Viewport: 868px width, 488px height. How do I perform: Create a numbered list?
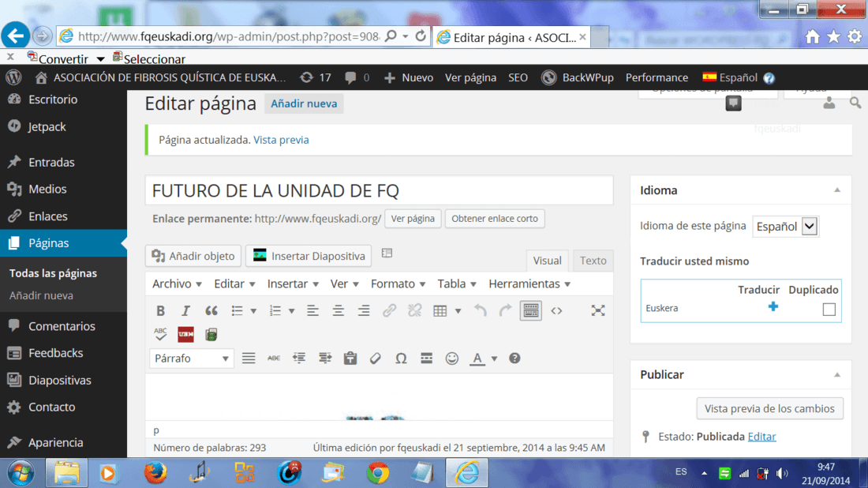pyautogui.click(x=275, y=311)
